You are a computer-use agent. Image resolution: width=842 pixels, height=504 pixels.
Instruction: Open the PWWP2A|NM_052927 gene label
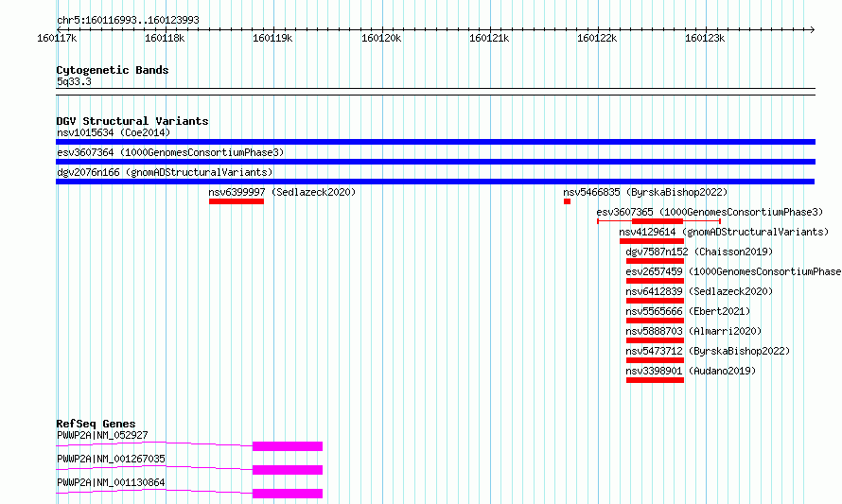pos(102,435)
